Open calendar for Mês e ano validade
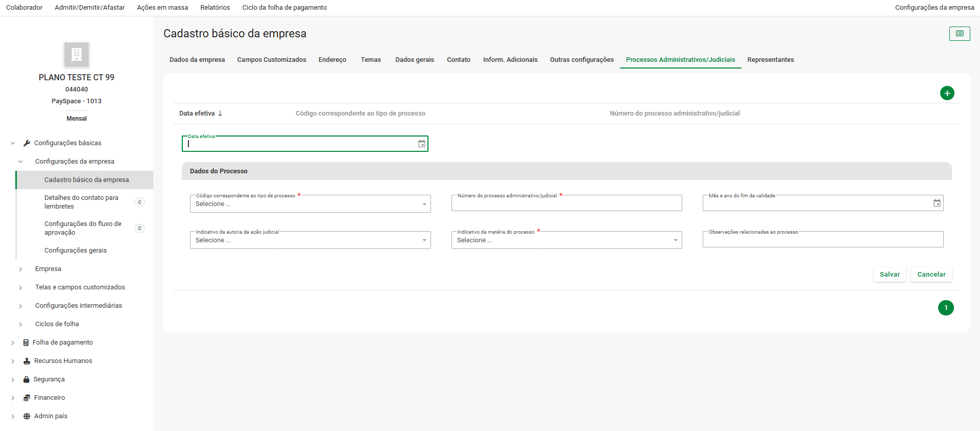Image resolution: width=980 pixels, height=431 pixels. click(x=937, y=203)
